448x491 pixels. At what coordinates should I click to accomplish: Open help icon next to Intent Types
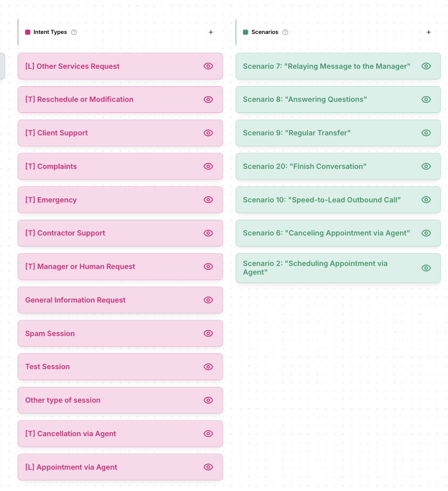[74, 32]
